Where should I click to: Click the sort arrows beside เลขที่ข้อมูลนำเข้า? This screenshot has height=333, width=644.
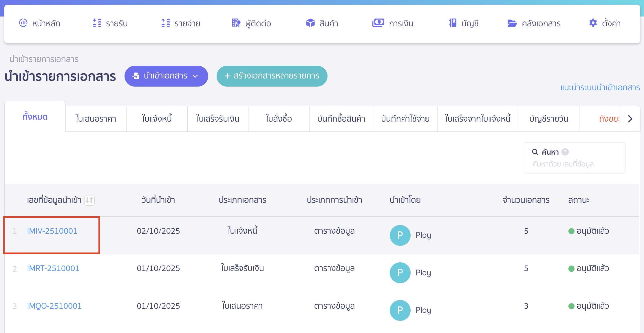pos(90,200)
